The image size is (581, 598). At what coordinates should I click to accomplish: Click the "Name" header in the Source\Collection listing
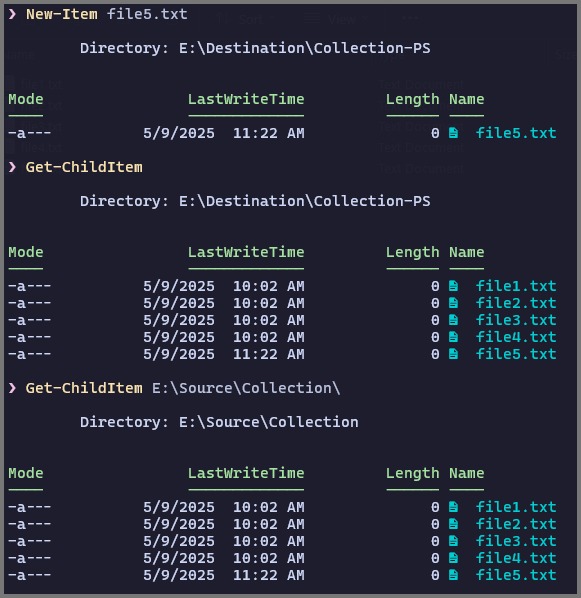point(467,473)
